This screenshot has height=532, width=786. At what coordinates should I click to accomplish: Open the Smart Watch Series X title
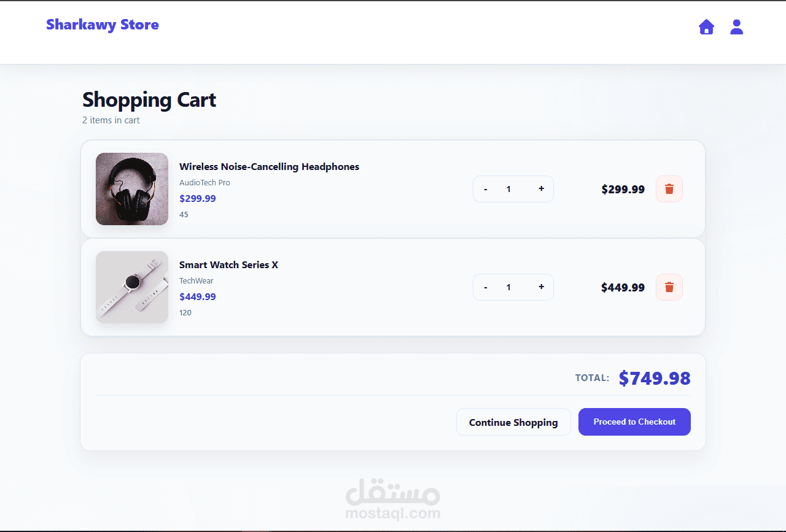click(x=228, y=265)
